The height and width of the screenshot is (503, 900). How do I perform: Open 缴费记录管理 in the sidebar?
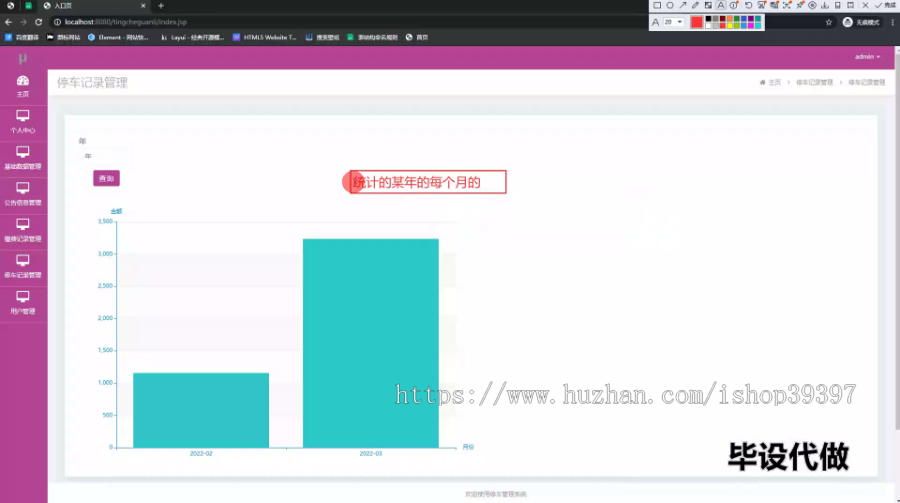(x=23, y=230)
